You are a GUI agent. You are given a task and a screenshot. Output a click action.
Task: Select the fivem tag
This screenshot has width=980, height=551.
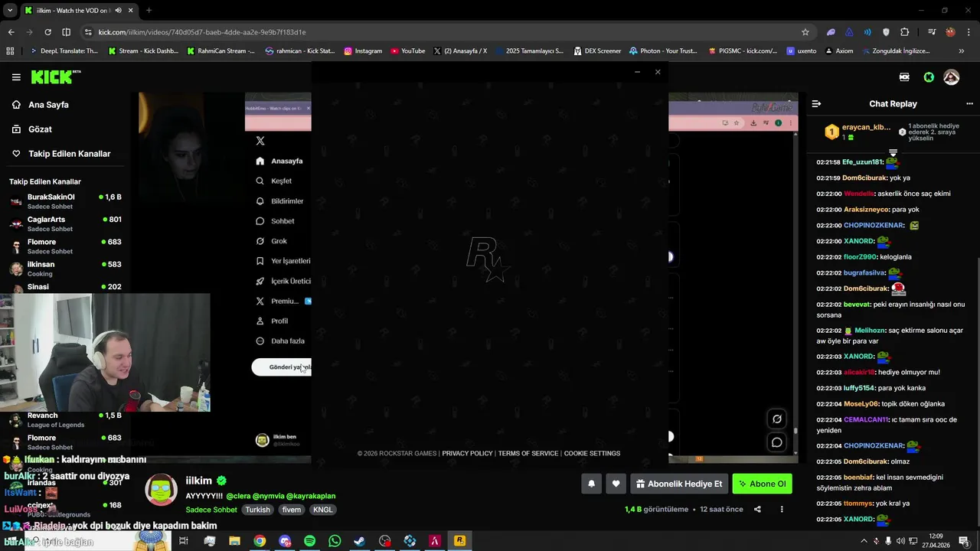click(x=291, y=510)
